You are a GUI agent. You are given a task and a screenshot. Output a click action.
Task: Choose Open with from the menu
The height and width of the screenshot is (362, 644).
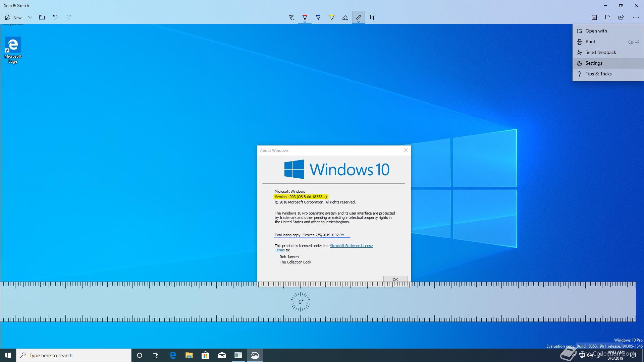[x=608, y=31]
